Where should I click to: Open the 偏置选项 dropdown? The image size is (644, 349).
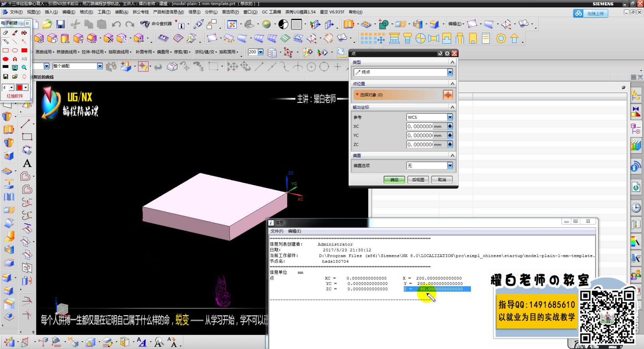pos(450,165)
